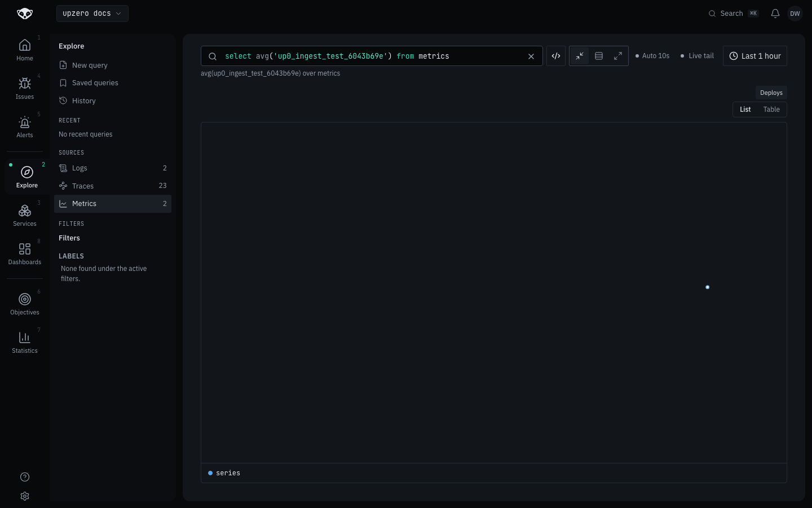Open global Search in the top bar

(x=734, y=14)
